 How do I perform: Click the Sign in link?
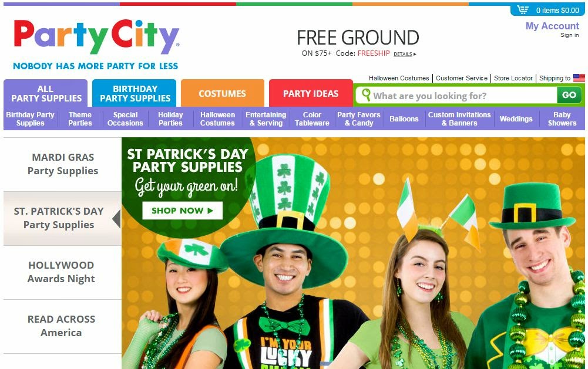(x=570, y=35)
